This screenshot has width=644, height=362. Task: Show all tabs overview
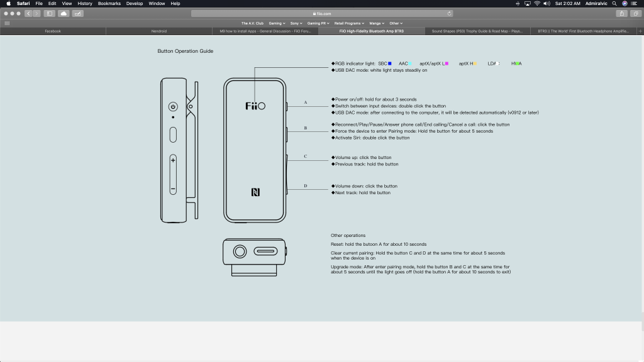coord(635,14)
